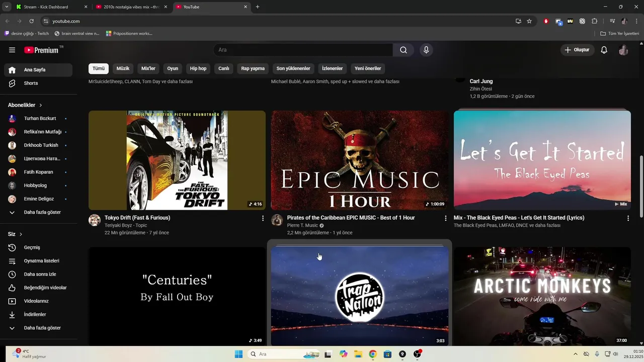Open Geçmiş history
The height and width of the screenshot is (362, 644).
click(x=38, y=247)
